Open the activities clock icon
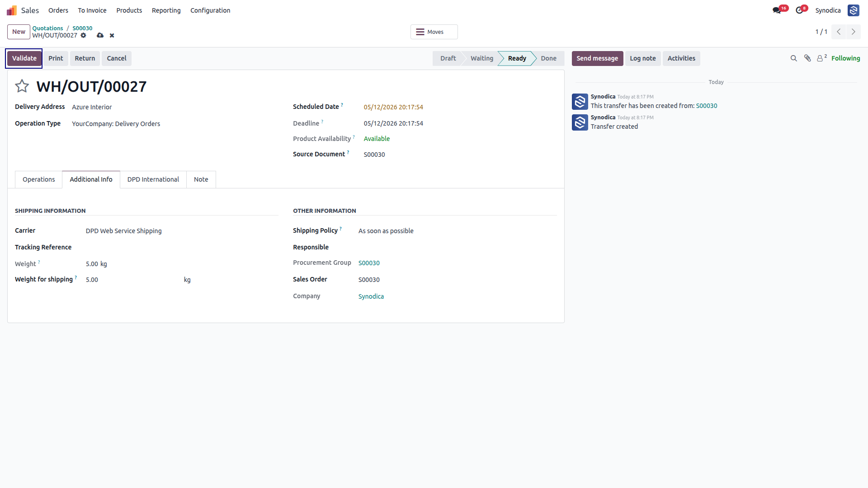 (x=799, y=10)
